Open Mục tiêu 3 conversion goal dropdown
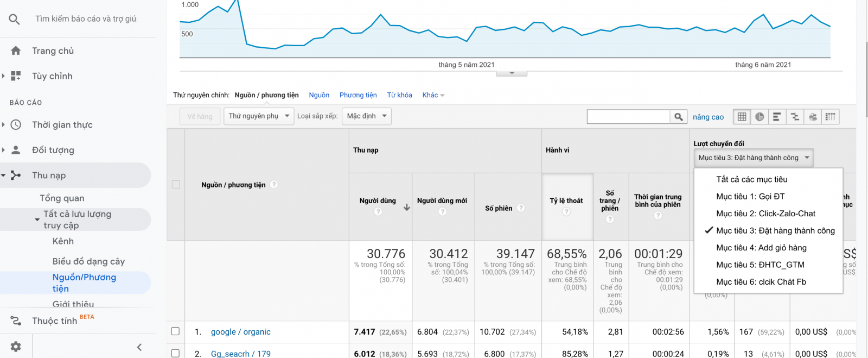868x358 pixels. point(754,158)
